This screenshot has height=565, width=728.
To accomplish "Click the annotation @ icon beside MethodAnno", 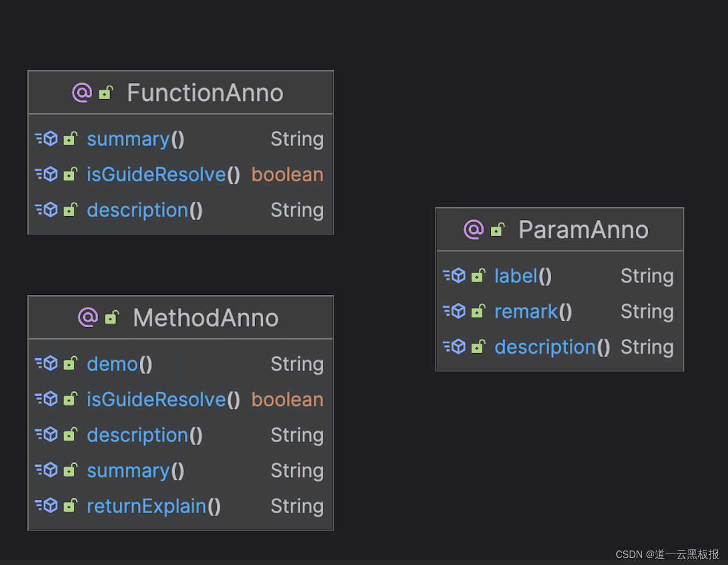I will tap(88, 318).
